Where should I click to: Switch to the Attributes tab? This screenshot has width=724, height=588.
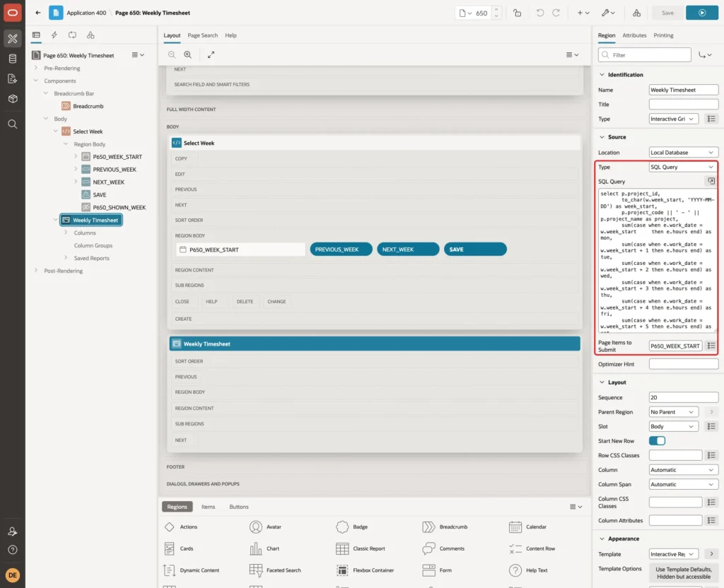[x=634, y=35]
